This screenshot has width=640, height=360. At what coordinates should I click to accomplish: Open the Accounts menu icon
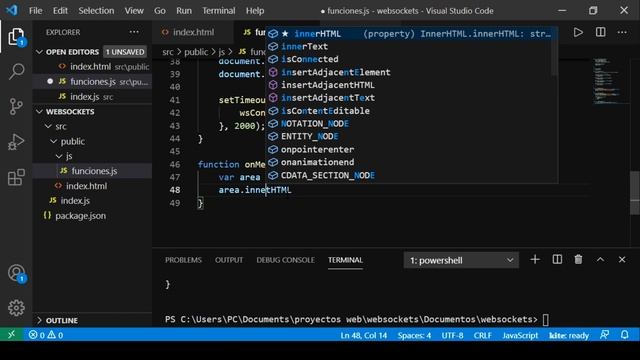click(x=16, y=273)
